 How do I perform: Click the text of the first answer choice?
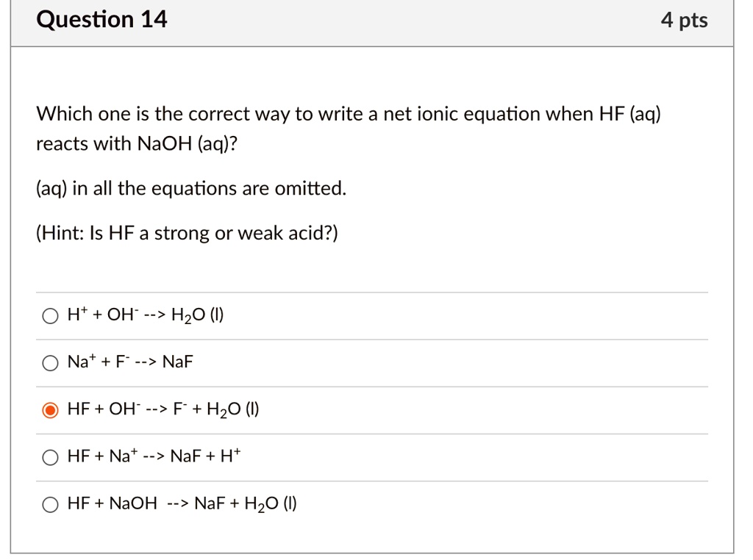tap(144, 314)
